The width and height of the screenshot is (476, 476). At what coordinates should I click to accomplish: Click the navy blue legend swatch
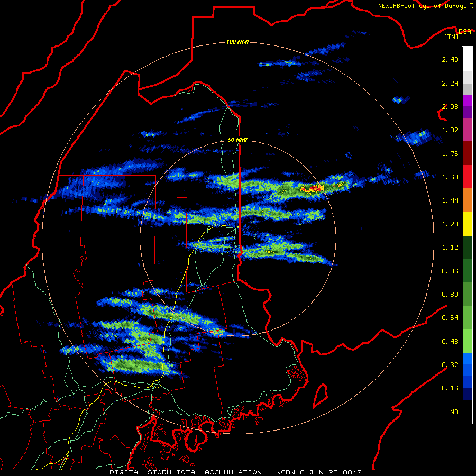point(467,394)
